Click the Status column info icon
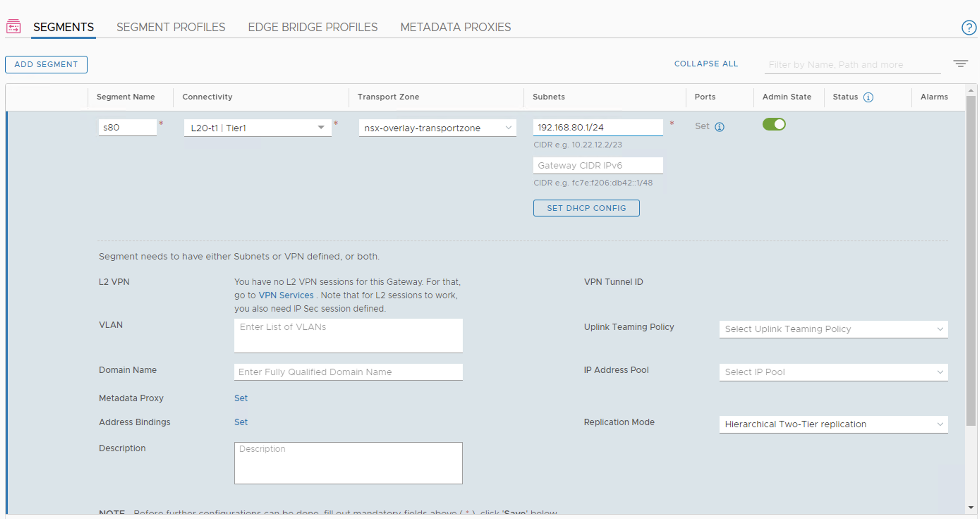Viewport: 980px width, 519px height. (x=868, y=97)
